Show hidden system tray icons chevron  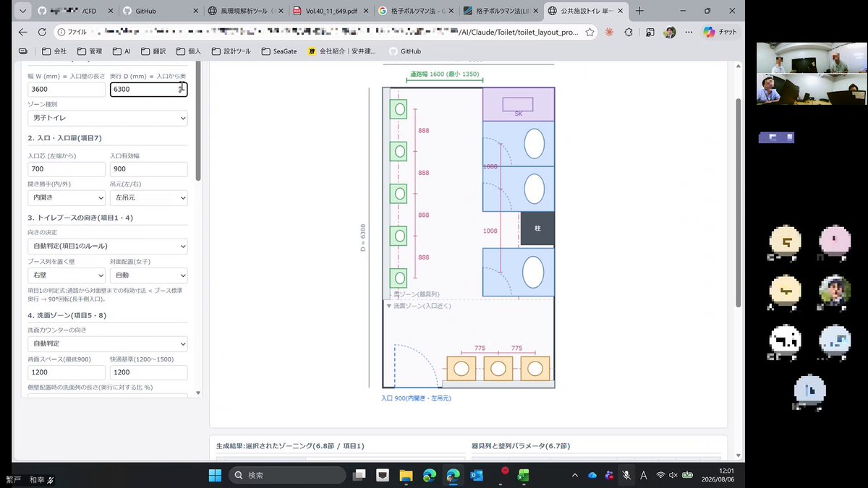[575, 475]
